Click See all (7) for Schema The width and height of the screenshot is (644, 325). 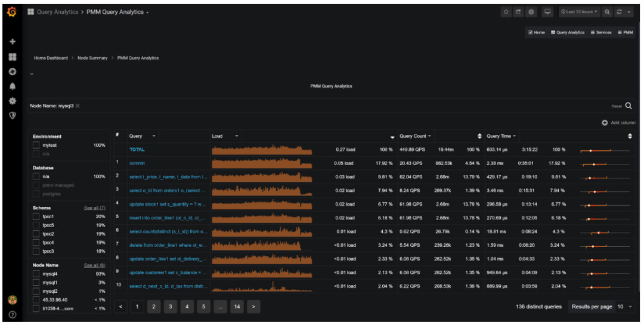94,208
